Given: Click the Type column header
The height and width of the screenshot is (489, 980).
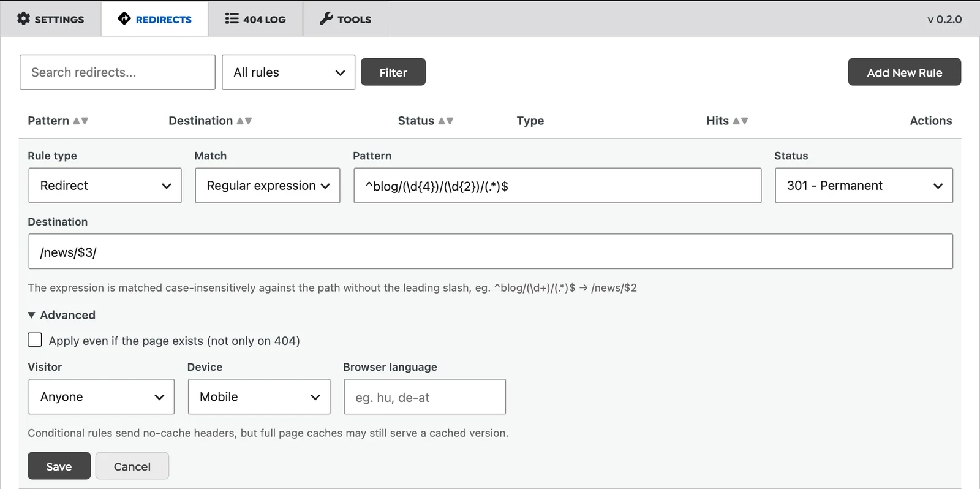Looking at the screenshot, I should click(530, 121).
